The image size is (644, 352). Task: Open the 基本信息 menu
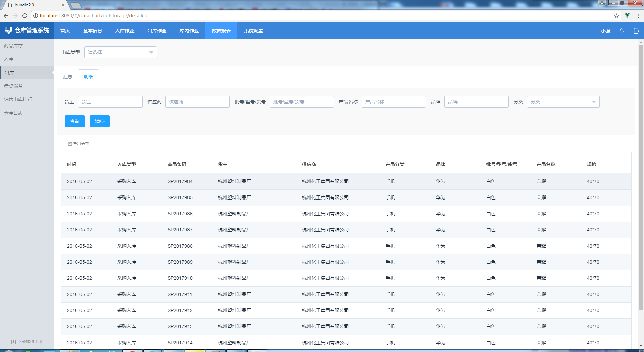click(93, 31)
